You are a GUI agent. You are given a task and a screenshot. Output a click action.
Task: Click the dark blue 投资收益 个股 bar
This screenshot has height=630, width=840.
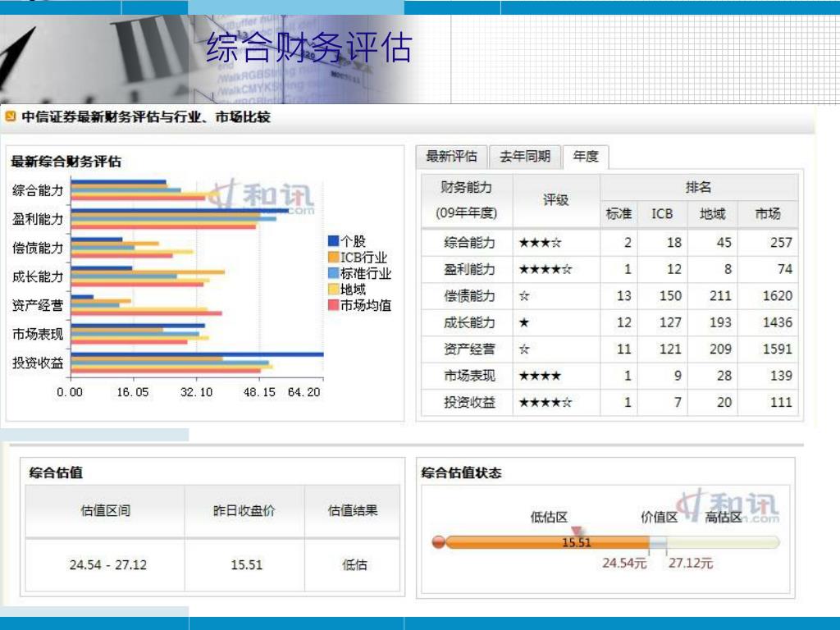click(197, 354)
